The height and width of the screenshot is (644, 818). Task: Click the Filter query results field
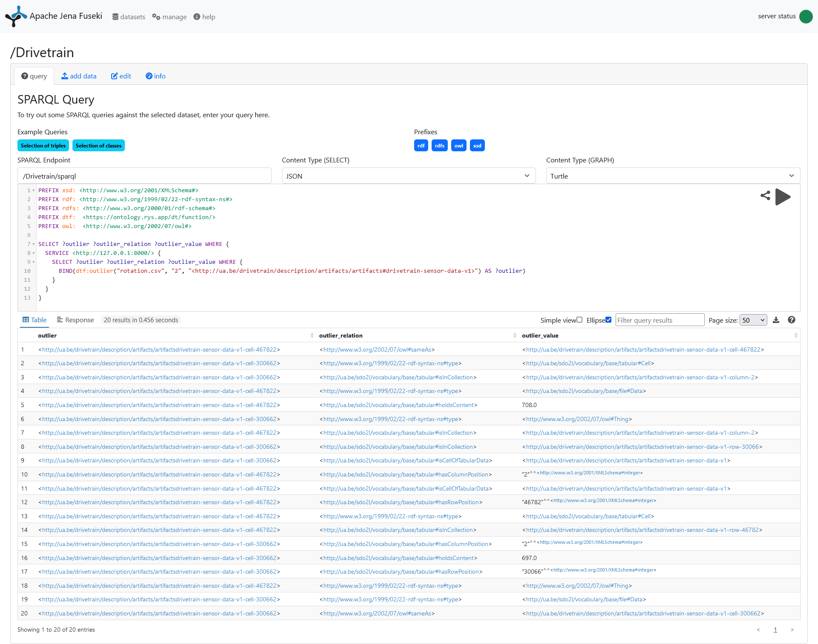click(659, 320)
